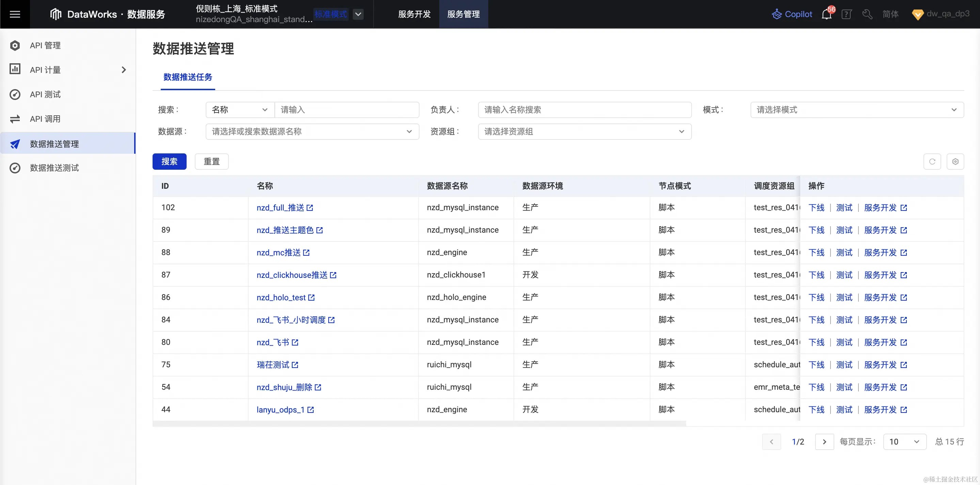Viewport: 980px width, 485px height.
Task: Open API 调用 from the left panel
Action: 45,119
